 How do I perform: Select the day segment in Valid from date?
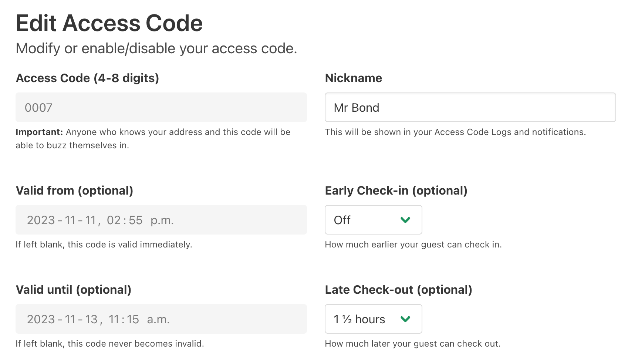[91, 220]
